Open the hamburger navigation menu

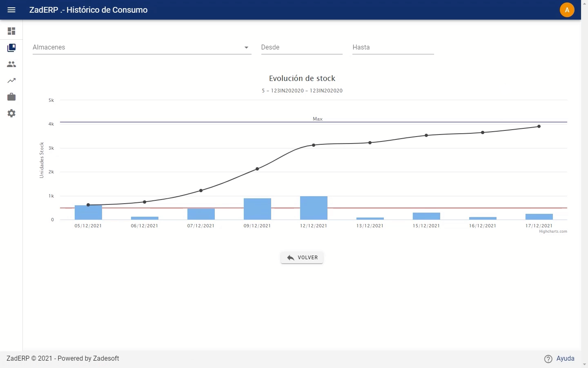click(x=11, y=10)
